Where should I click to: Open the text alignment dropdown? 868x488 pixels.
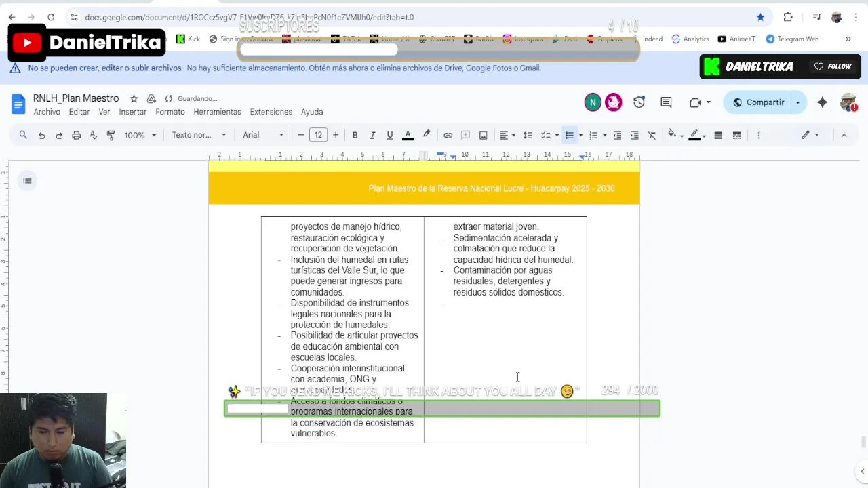[x=507, y=135]
